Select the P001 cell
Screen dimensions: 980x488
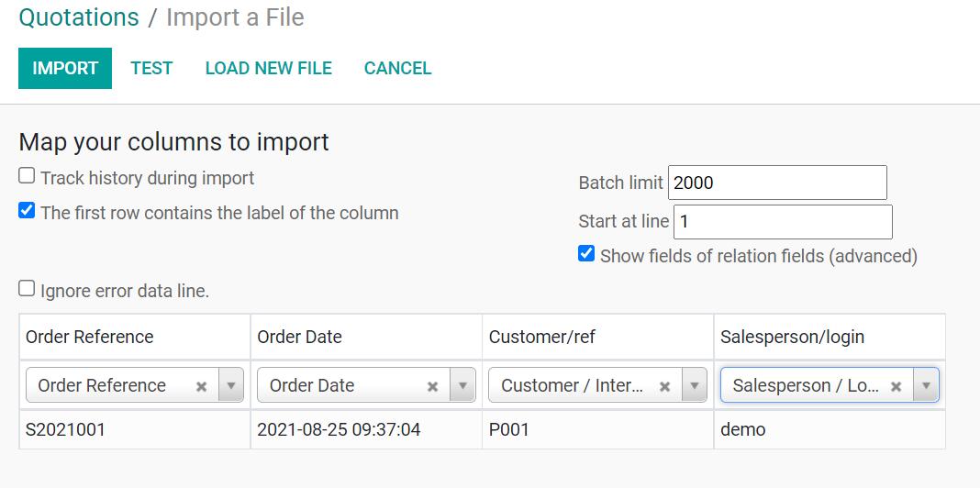pos(597,430)
